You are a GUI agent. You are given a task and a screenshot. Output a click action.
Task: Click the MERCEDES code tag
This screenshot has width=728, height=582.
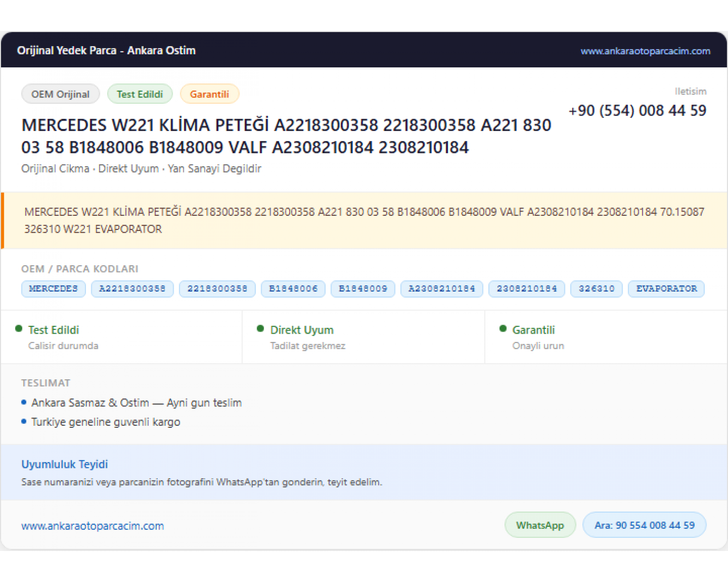(53, 289)
